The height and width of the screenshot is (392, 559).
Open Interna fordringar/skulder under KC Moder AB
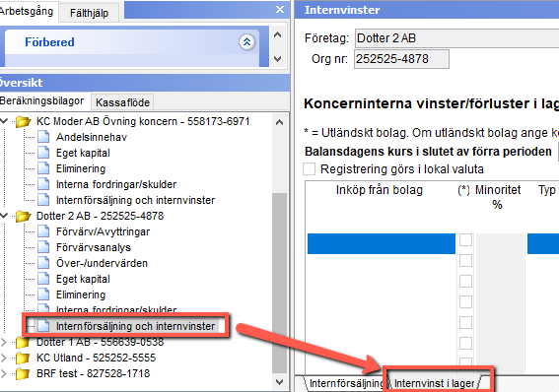116,184
